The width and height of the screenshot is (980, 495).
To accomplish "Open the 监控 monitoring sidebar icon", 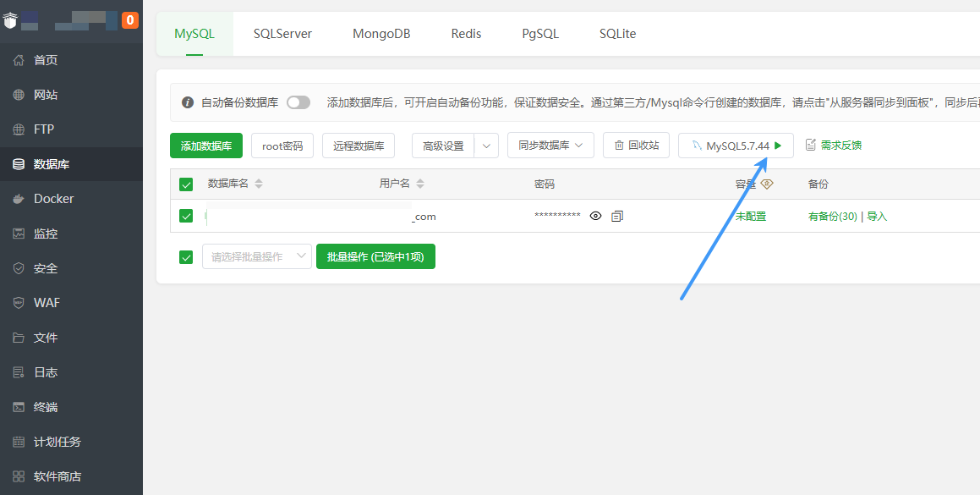I will click(19, 234).
